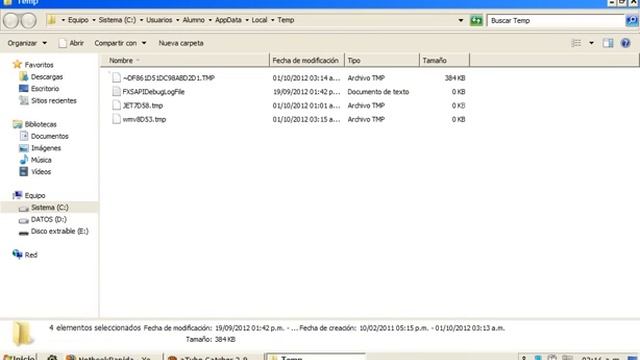640x360 pixels.
Task: Click the large folder icon in details pane
Action: point(22,334)
